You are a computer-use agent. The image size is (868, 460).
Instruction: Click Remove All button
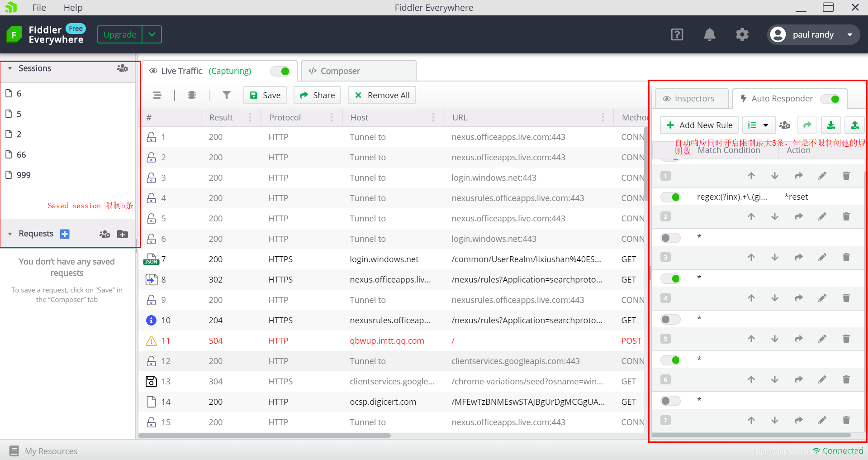tap(382, 95)
